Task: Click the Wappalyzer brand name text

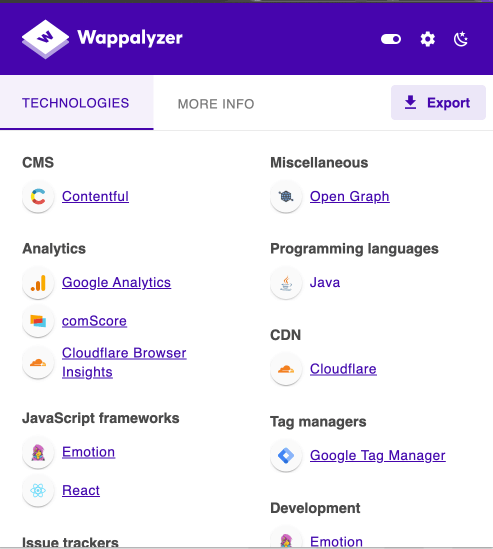Action: click(x=130, y=38)
